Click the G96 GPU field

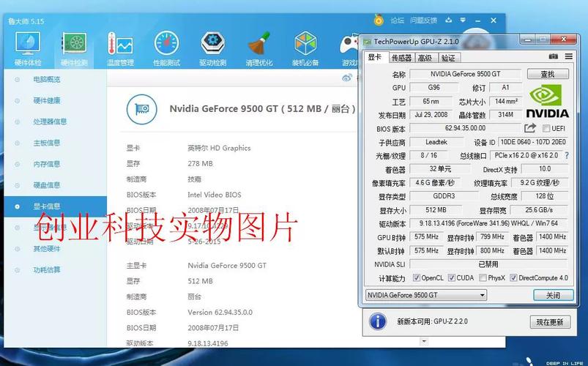[434, 88]
